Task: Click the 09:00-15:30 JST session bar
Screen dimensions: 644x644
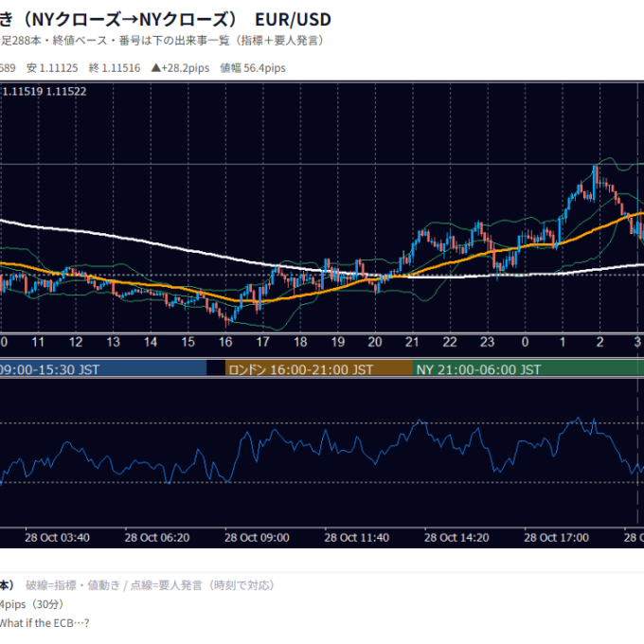Action: (x=103, y=369)
